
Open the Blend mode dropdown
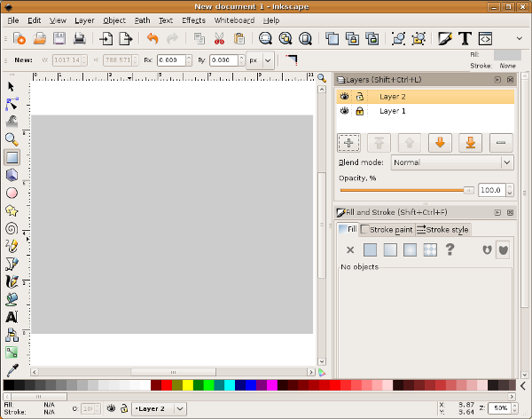451,162
